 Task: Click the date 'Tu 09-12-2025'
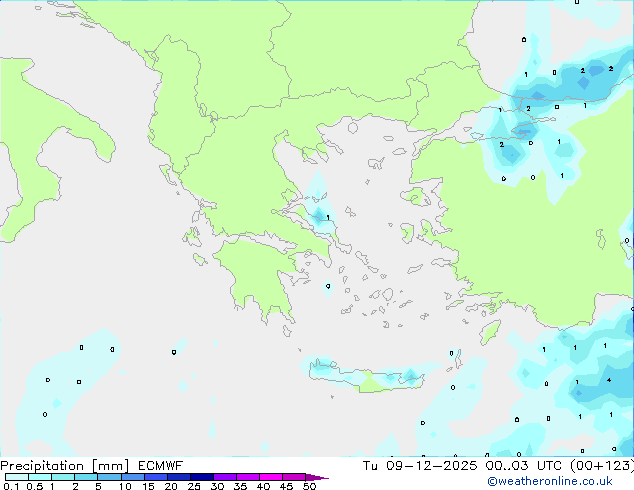[420, 466]
